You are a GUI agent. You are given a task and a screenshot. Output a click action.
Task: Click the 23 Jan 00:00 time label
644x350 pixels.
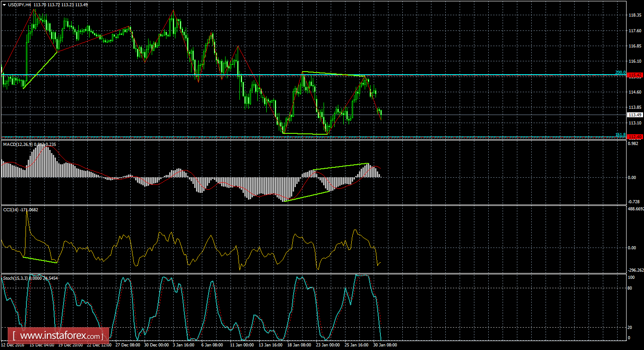328,345
